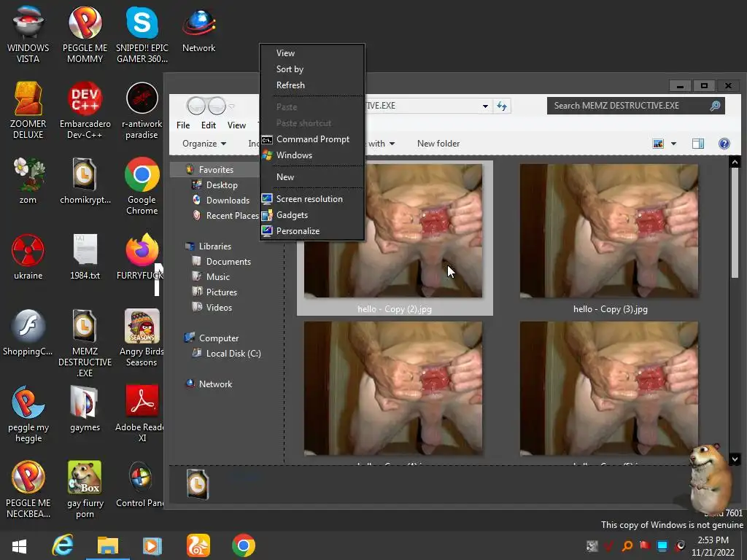Select Refresh from the context menu
The width and height of the screenshot is (747, 560).
[312, 85]
